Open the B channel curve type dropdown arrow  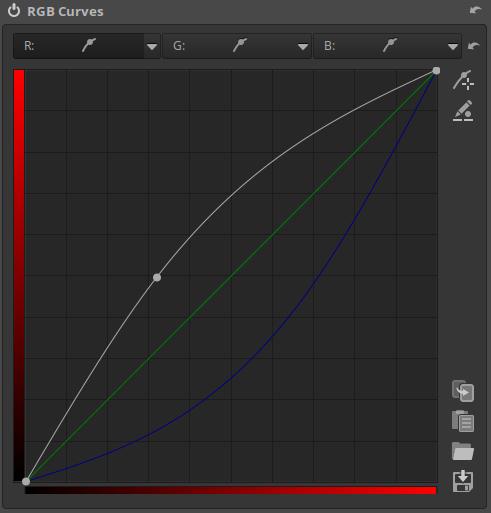453,46
